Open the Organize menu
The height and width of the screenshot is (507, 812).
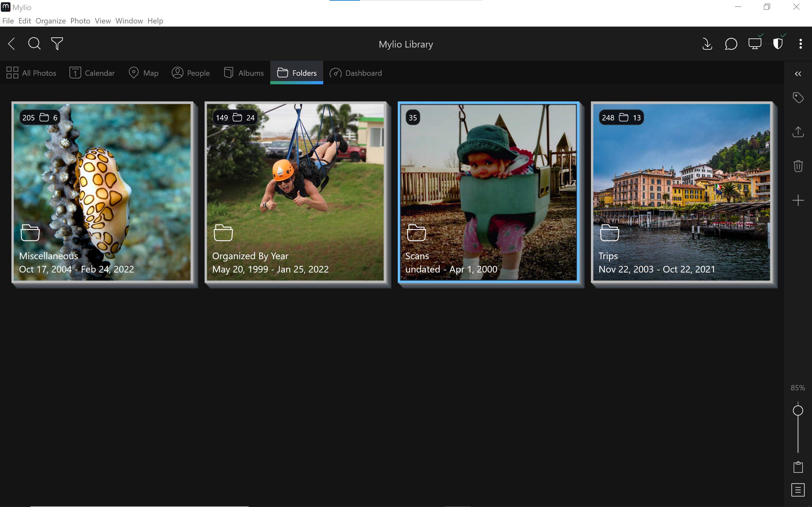(x=50, y=21)
